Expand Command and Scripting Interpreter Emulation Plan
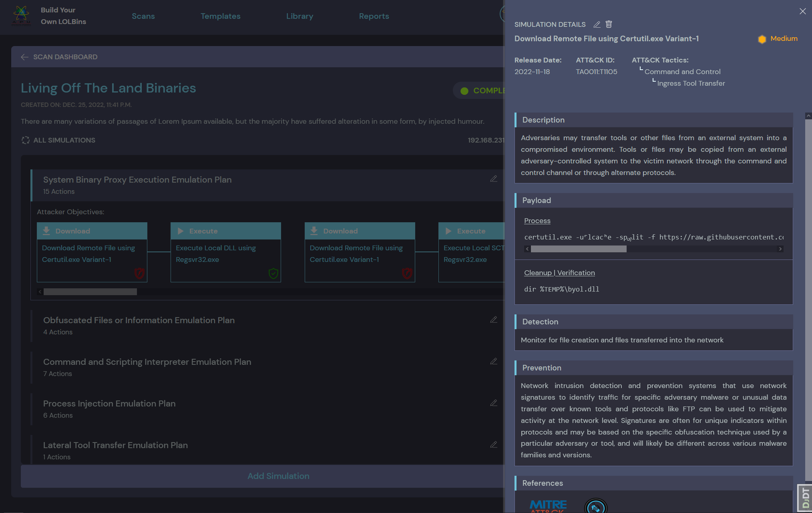812x513 pixels. pos(147,362)
